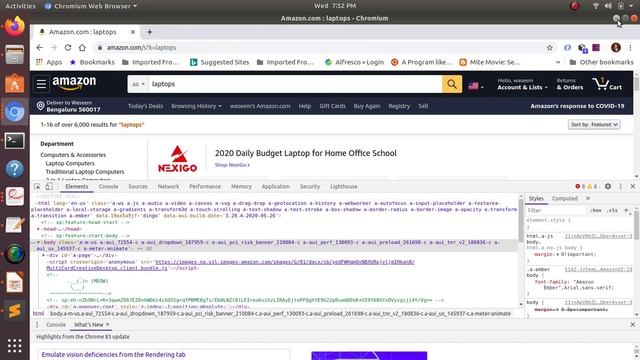Open DevTools settings gear
Viewport: 640px width, 360px height.
pyautogui.click(x=608, y=186)
